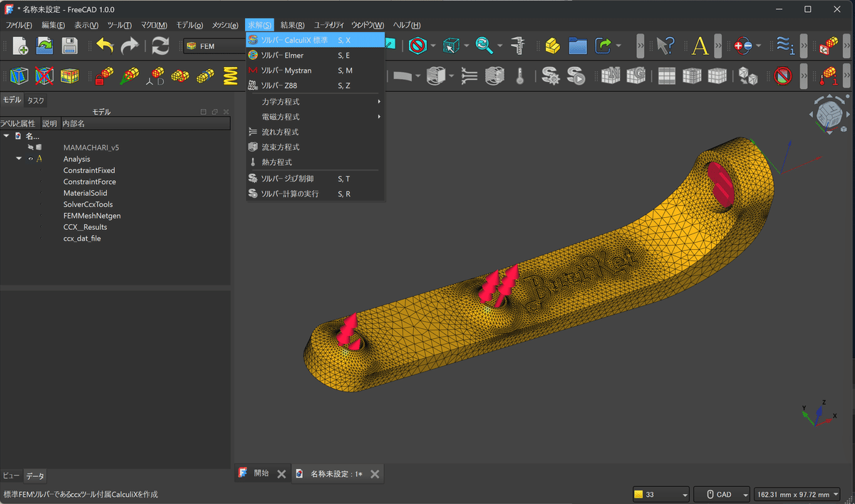Toggle hidden-eye visibility of MAMACHARI_v5

point(31,147)
